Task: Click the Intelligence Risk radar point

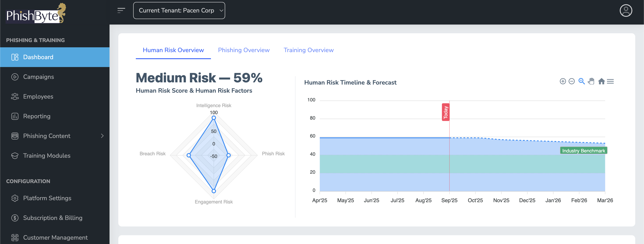Action: 214,118
